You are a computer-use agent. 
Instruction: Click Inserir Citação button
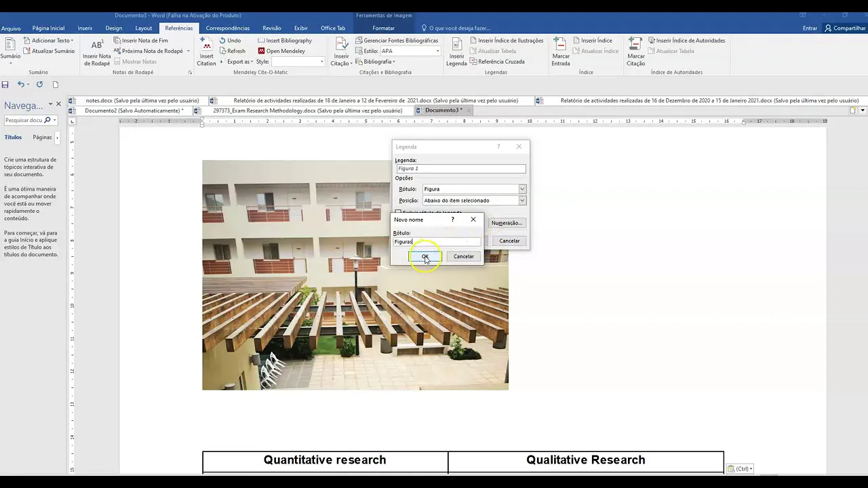click(341, 52)
